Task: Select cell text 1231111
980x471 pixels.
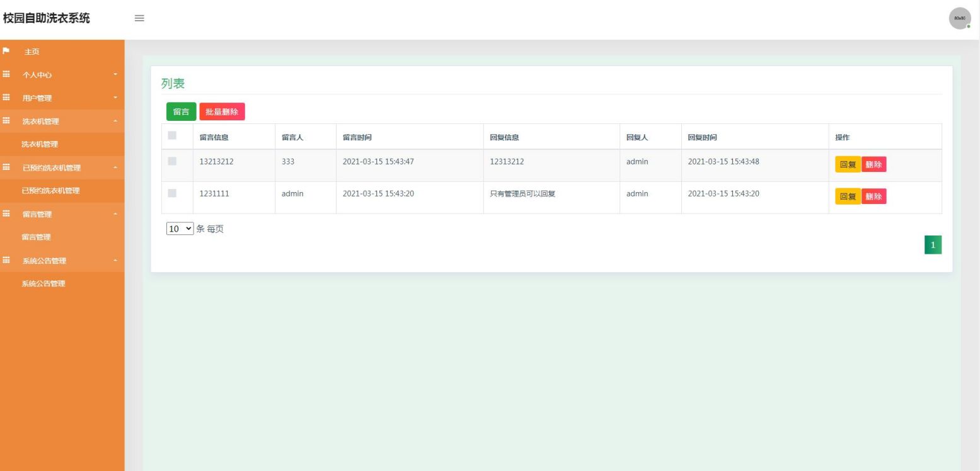Action: tap(214, 193)
